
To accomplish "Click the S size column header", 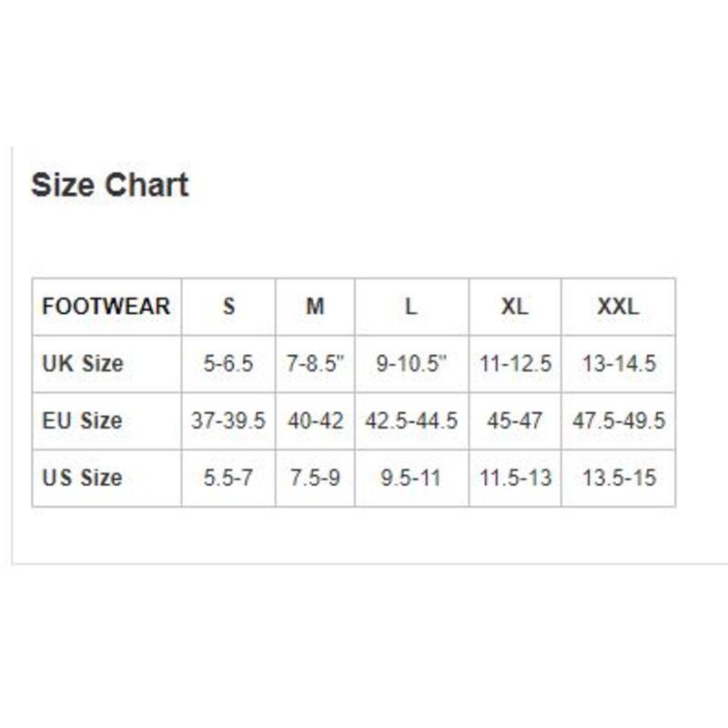I will [228, 307].
